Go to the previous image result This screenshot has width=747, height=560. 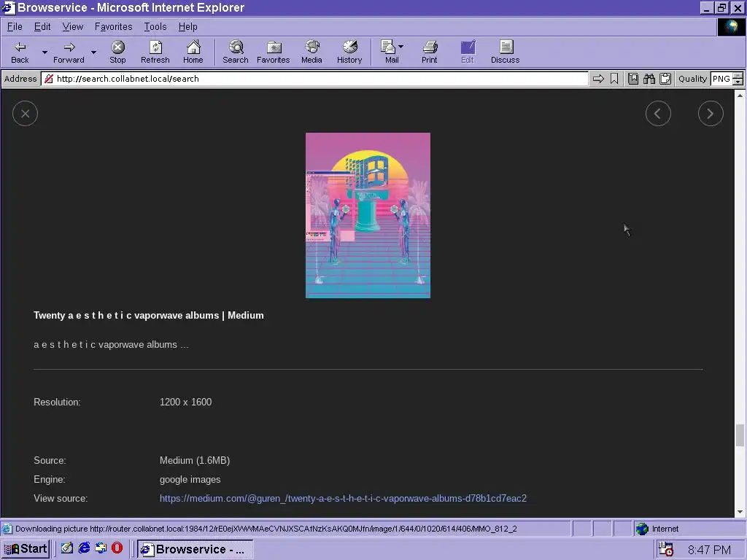[x=659, y=114]
